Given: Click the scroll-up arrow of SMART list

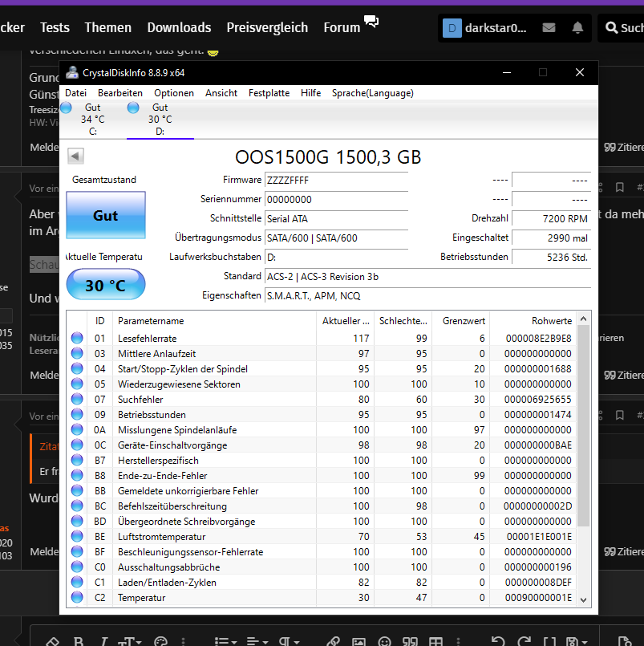Looking at the screenshot, I should pyautogui.click(x=583, y=319).
